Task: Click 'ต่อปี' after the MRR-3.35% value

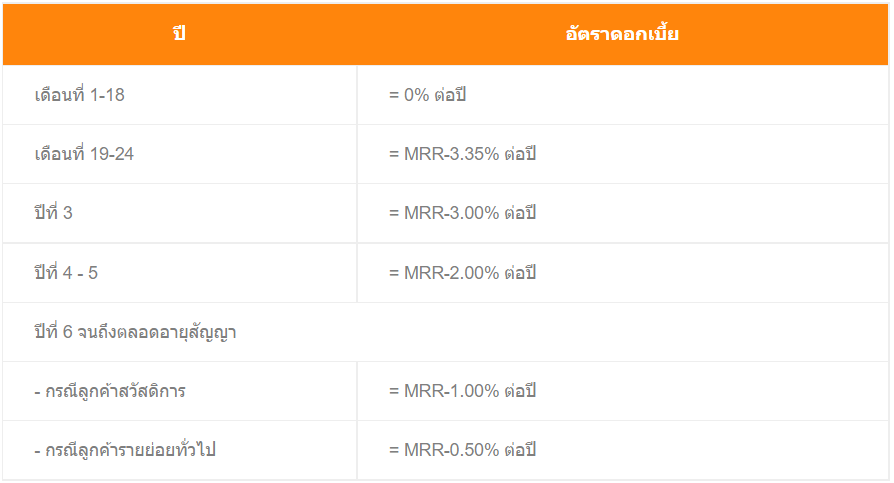Action: coord(521,154)
